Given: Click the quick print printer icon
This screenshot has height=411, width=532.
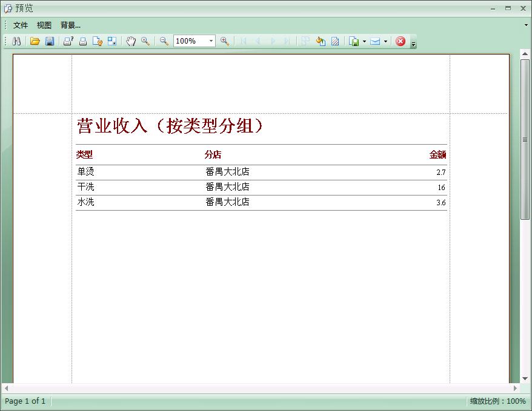Looking at the screenshot, I should 83,41.
